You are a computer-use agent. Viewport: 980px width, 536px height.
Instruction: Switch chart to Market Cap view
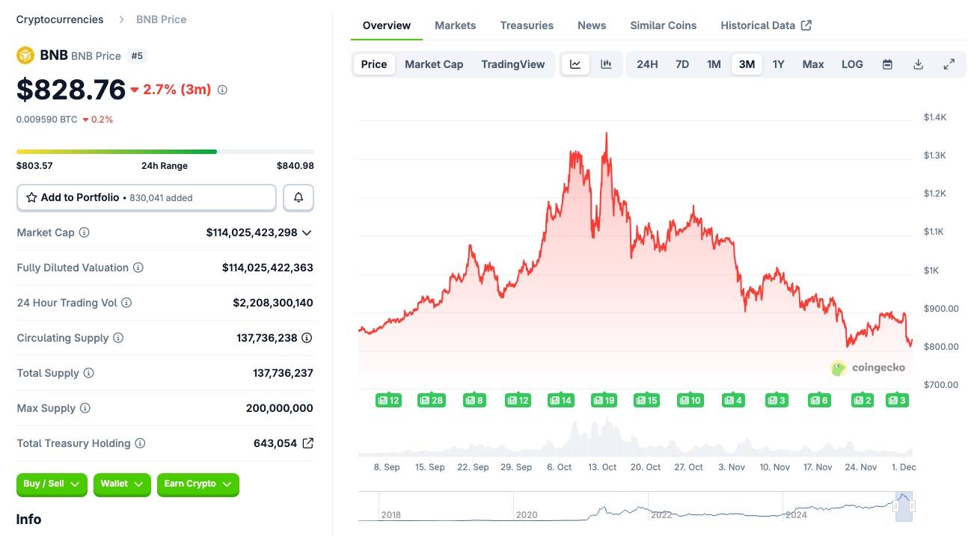pos(434,64)
